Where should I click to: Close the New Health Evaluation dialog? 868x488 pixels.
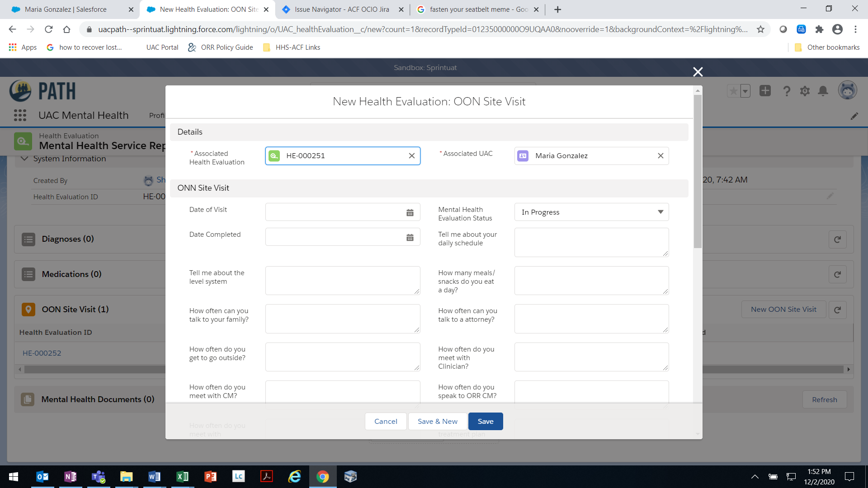(698, 72)
